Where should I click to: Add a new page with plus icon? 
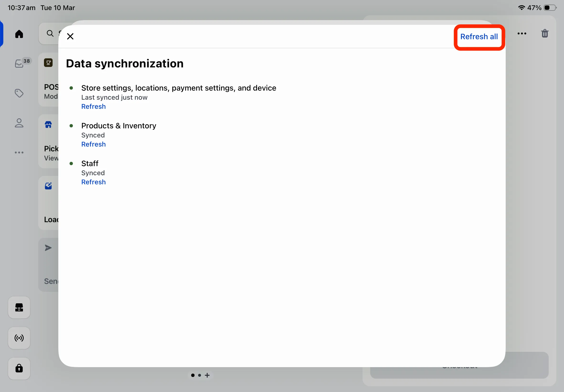[207, 375]
